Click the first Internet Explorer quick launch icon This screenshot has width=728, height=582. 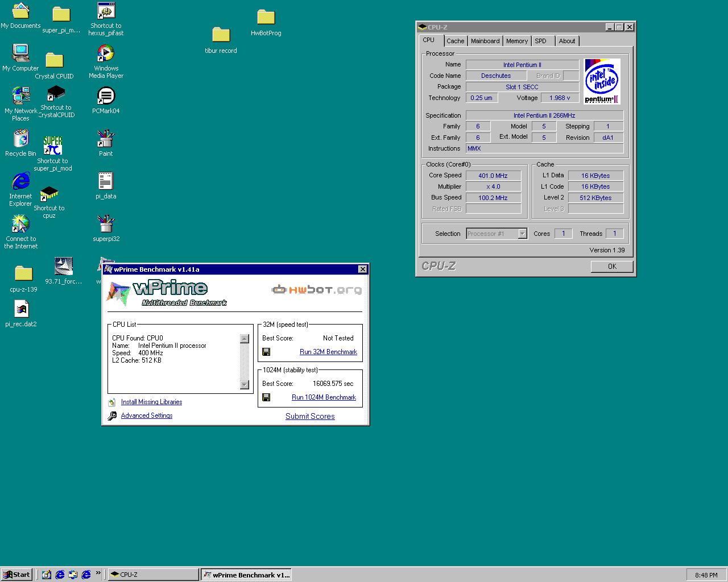[x=60, y=575]
